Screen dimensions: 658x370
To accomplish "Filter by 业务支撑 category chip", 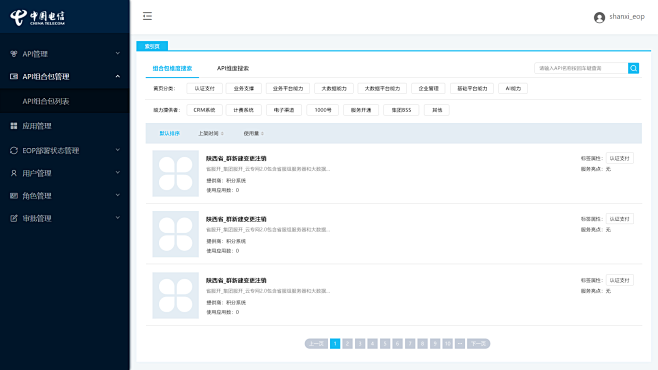I will coord(244,89).
